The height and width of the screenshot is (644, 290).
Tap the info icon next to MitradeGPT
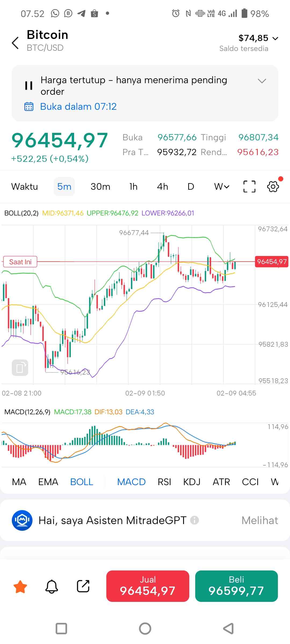pyautogui.click(x=194, y=520)
